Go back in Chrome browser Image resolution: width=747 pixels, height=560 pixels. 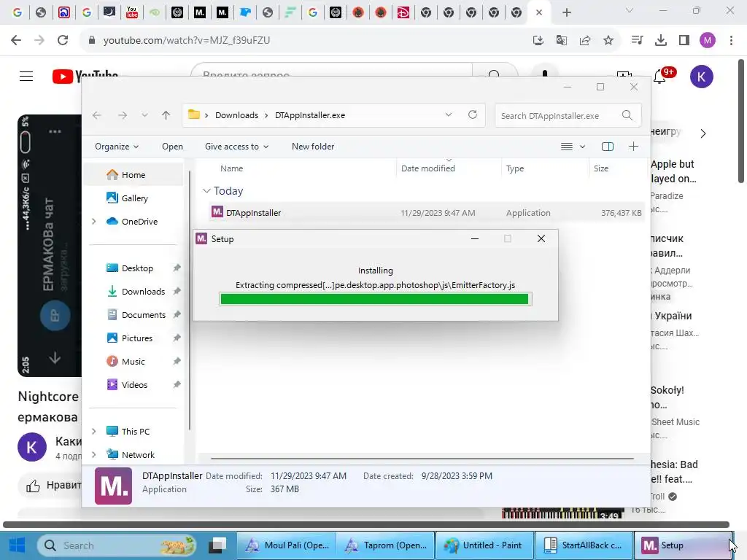pos(16,40)
